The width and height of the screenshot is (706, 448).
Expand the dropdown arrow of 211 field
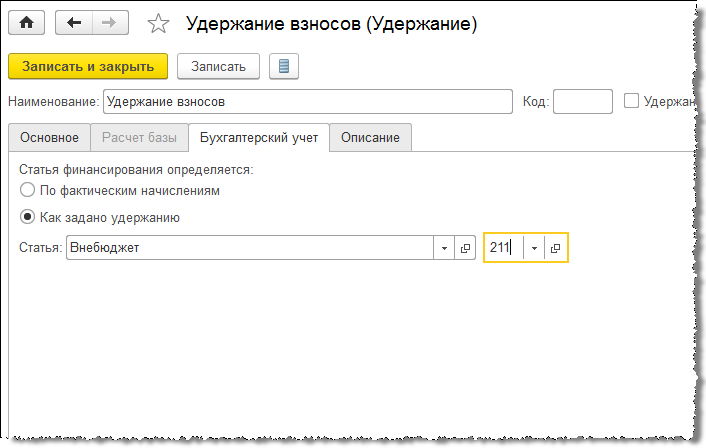[x=535, y=248]
